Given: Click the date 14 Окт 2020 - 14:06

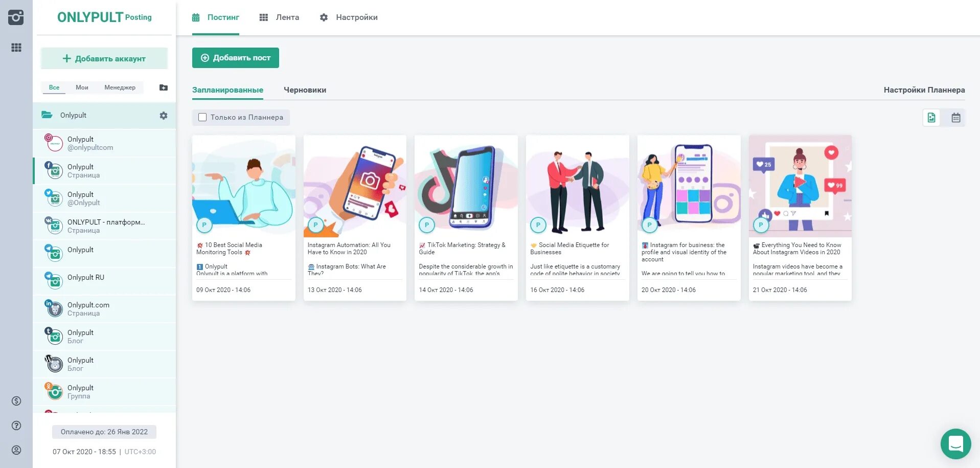Looking at the screenshot, I should point(446,290).
